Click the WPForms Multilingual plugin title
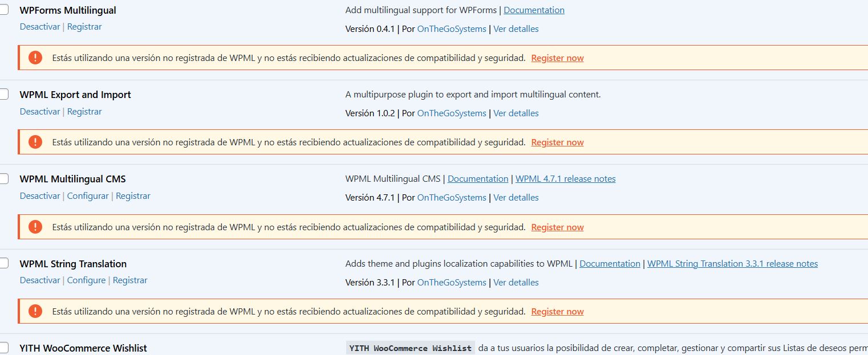868x355 pixels. click(x=68, y=10)
